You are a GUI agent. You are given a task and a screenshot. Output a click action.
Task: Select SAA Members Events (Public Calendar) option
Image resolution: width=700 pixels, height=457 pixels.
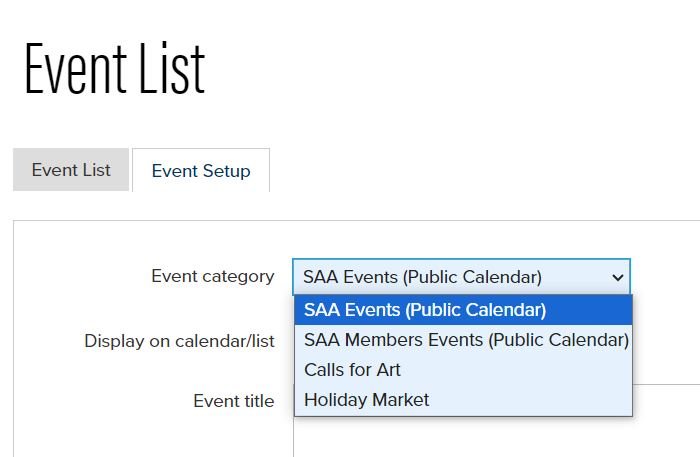tap(463, 340)
